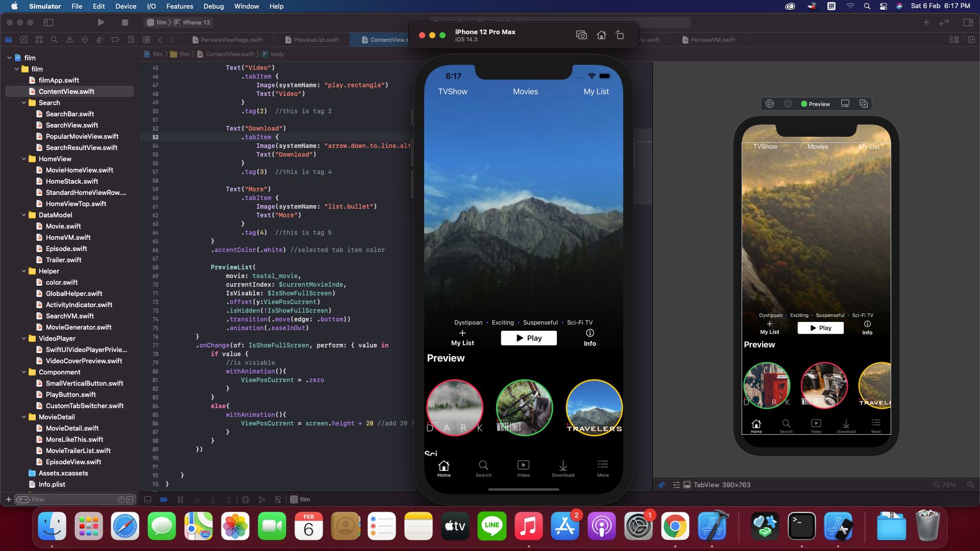
Task: Click the Live Preview play icon
Action: (x=770, y=104)
